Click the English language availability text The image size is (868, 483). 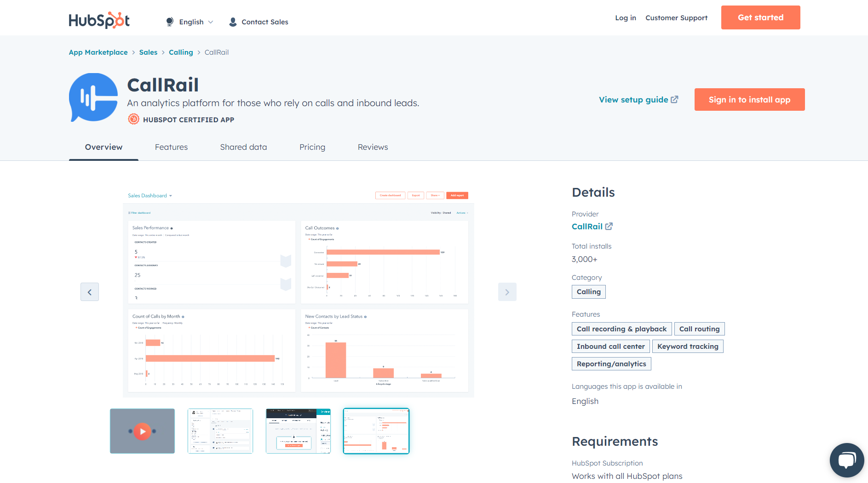pos(585,401)
